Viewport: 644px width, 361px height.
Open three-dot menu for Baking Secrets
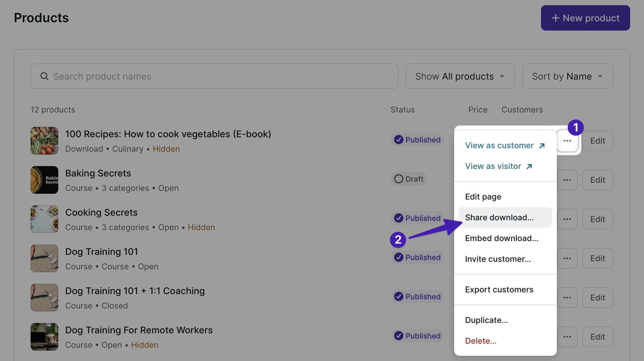tap(567, 180)
